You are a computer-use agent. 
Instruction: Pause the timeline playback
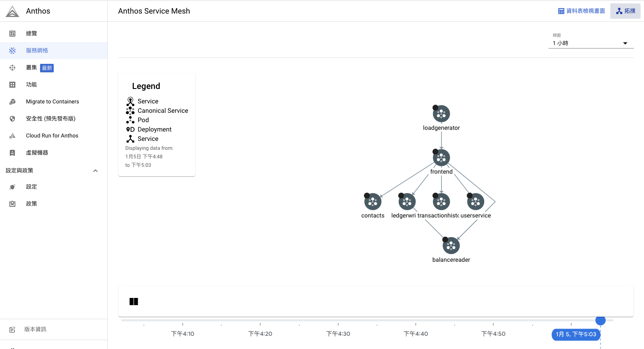coord(134,301)
